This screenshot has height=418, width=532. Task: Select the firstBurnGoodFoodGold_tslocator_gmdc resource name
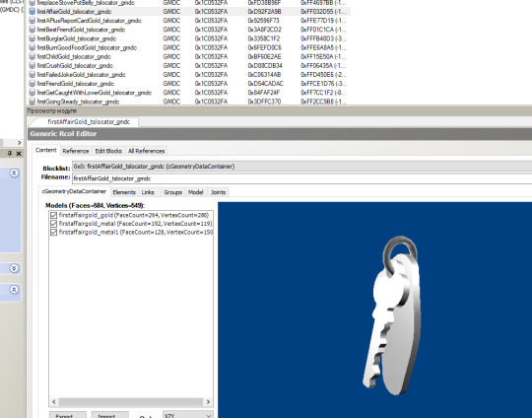coord(87,47)
